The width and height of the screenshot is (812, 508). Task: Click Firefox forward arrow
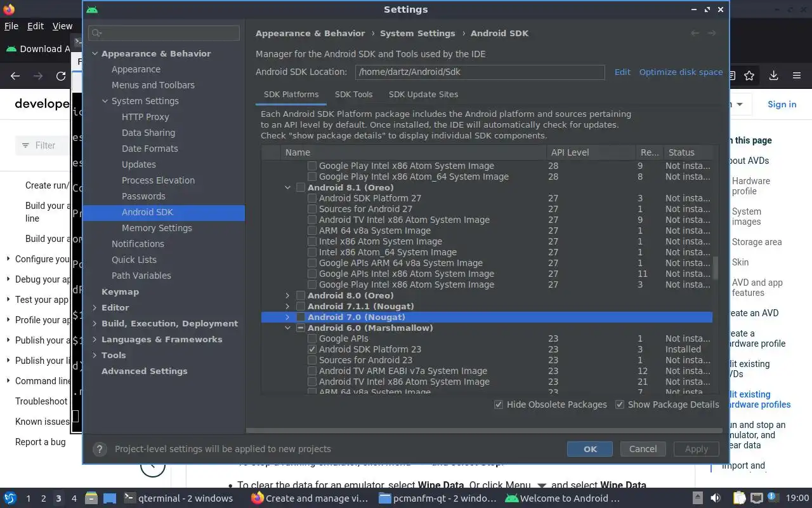click(38, 76)
